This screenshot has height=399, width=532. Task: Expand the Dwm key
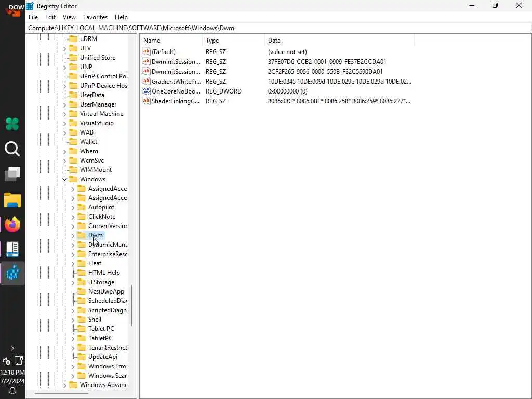coord(73,235)
